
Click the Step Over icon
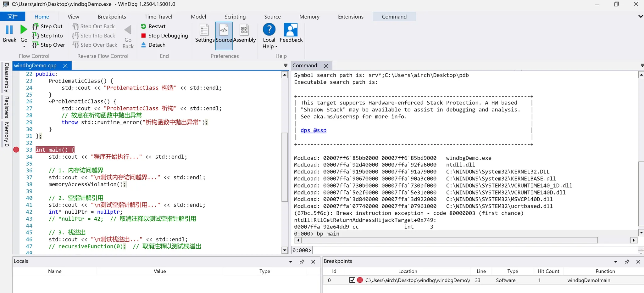[36, 45]
